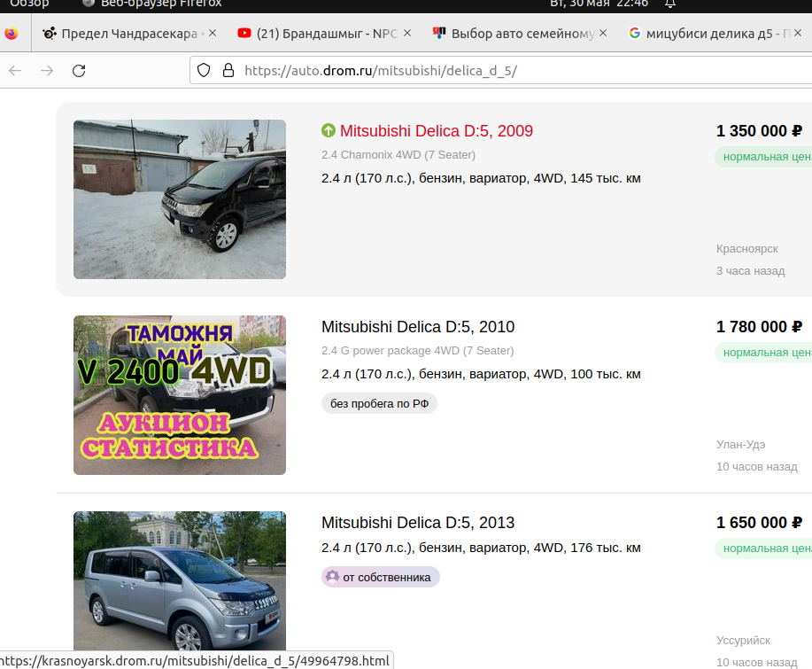Image resolution: width=812 pixels, height=669 pixels.
Task: Click нормальная цена badge for 1 350 000 ₽
Action: 763,157
